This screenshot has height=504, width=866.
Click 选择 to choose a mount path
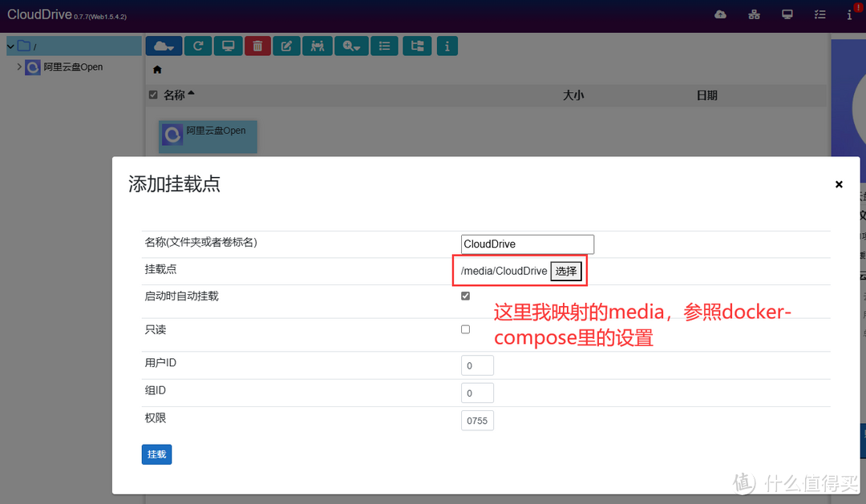(x=566, y=271)
